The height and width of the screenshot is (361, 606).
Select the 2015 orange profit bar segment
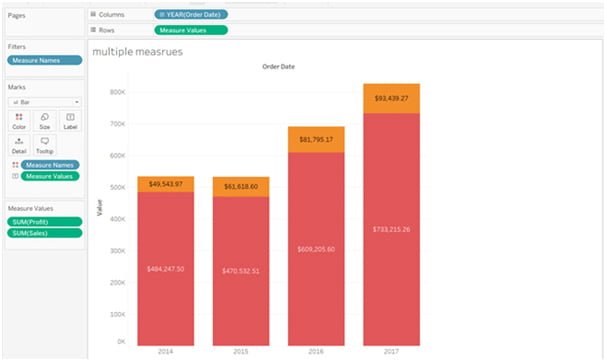click(x=241, y=187)
